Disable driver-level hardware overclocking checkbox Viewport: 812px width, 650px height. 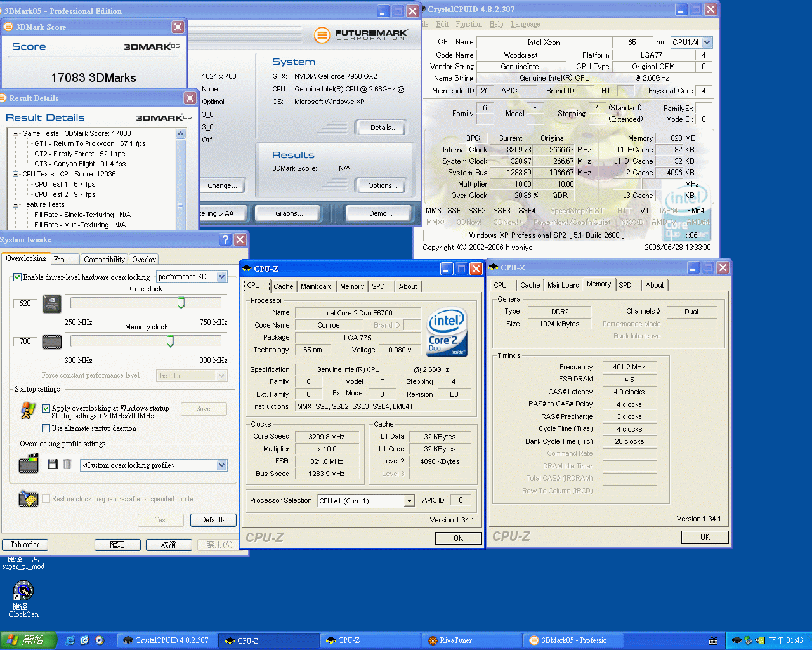18,277
